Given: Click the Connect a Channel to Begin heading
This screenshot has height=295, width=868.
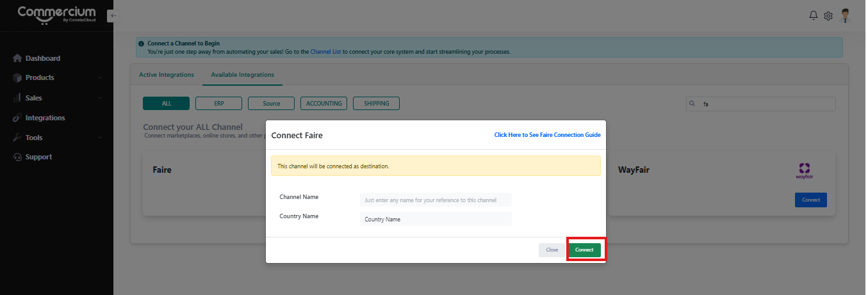Looking at the screenshot, I should [x=183, y=44].
